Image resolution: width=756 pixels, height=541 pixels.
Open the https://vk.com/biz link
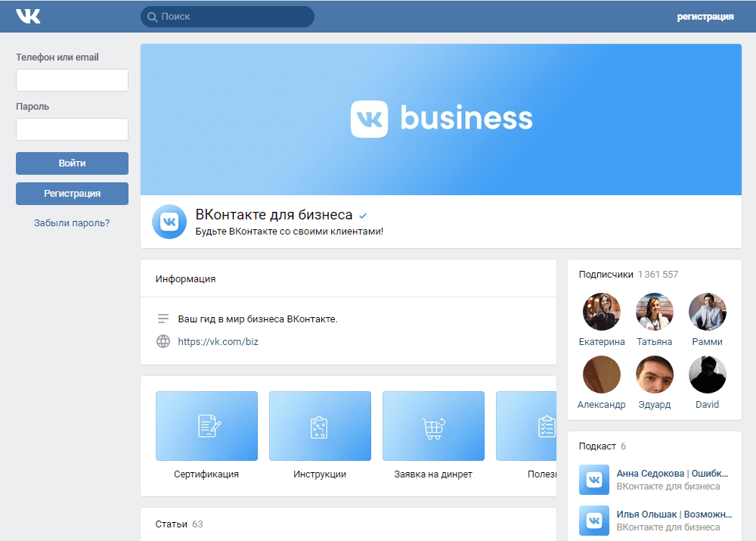pos(218,341)
